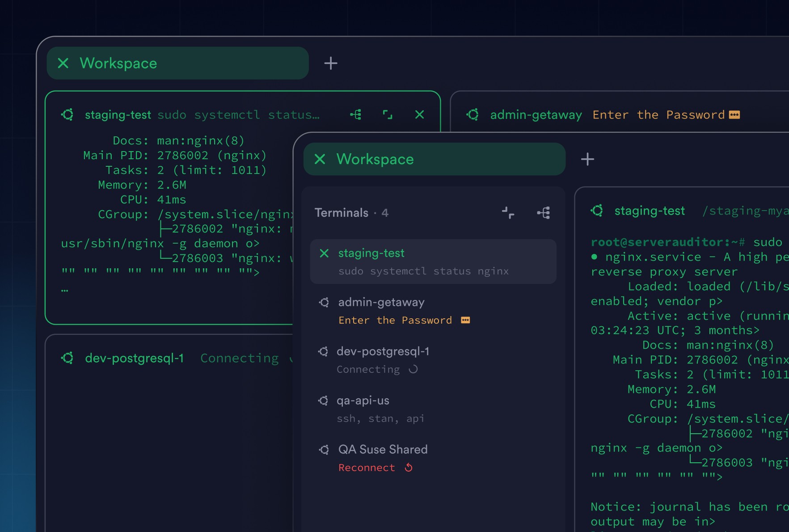Image resolution: width=789 pixels, height=532 pixels.
Task: Click sudo systemctl status nginx subtitle in list
Action: [x=423, y=271]
